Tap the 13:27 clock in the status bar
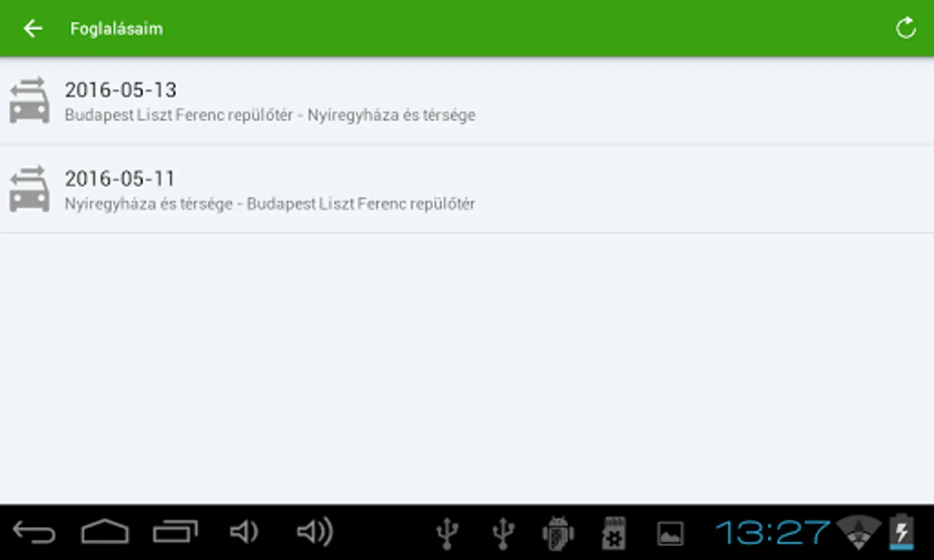The height and width of the screenshot is (560, 934). click(773, 533)
